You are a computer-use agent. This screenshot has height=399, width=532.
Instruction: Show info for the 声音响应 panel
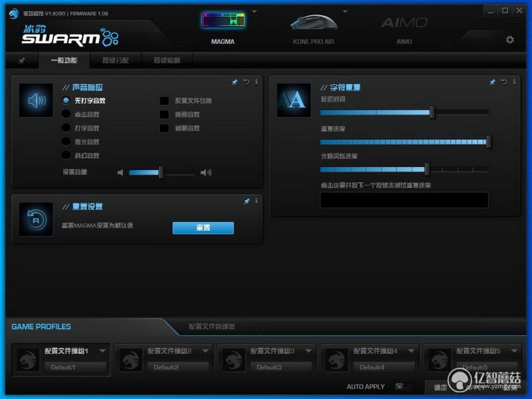point(256,82)
